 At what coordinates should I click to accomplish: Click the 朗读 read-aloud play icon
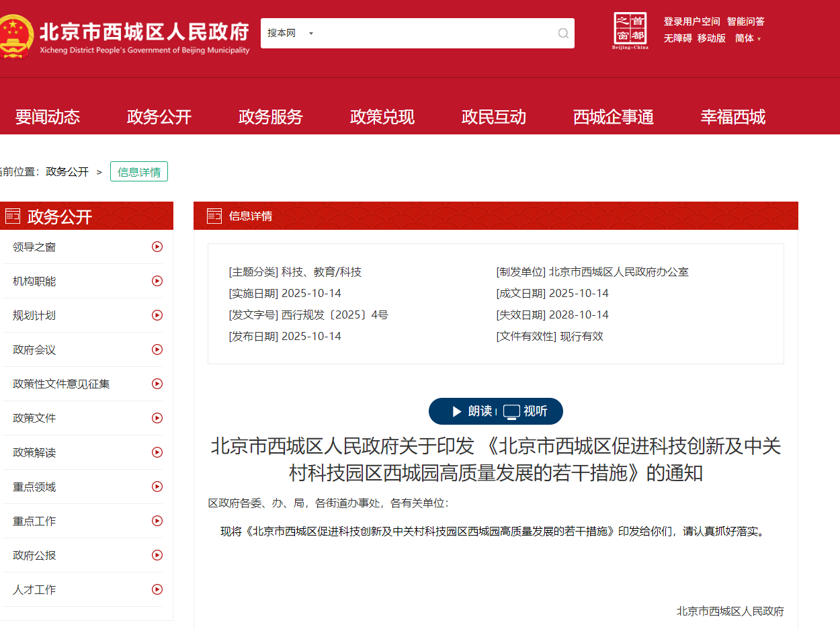[456, 411]
